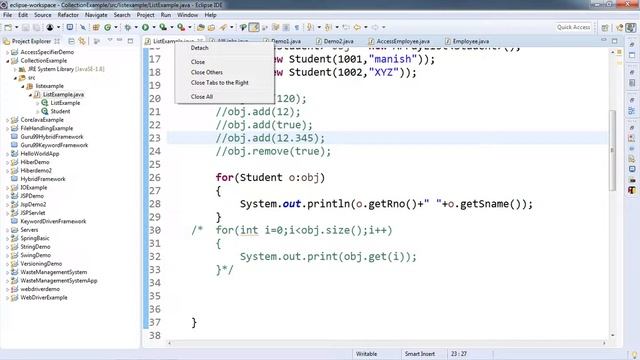Screen dimensions: 640x360
Task: Click the Open Type icon
Action: pyautogui.click(x=200, y=27)
